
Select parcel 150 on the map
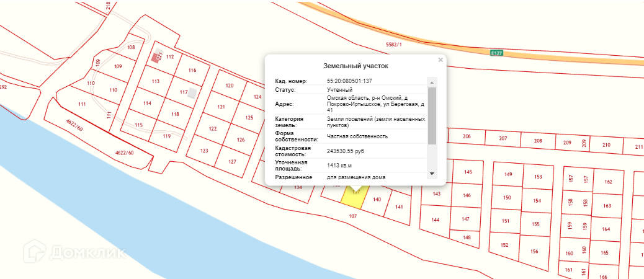pos(507,197)
